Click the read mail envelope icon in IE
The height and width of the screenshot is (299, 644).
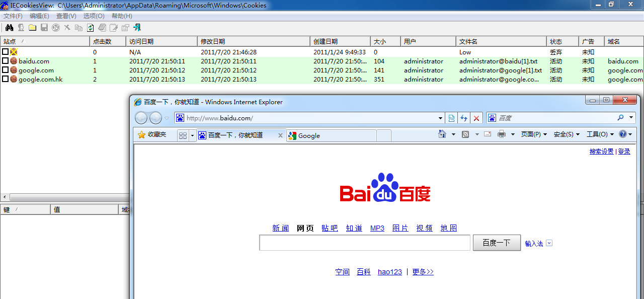pos(488,134)
